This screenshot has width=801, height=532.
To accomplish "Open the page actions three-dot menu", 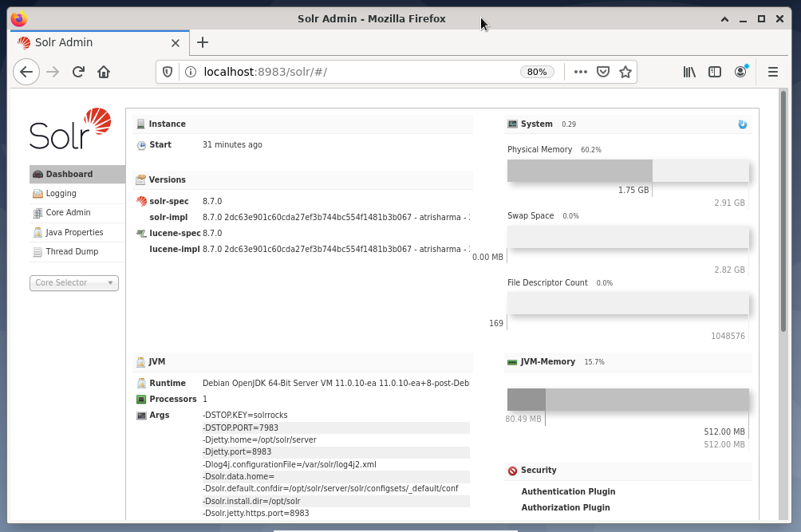I will tap(581, 72).
